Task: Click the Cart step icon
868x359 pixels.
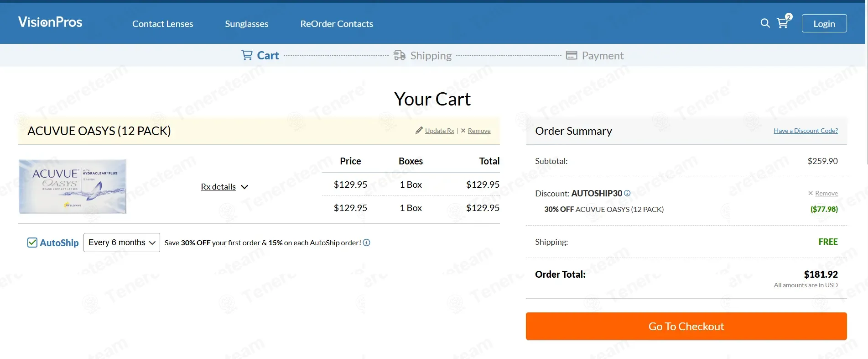Action: (247, 55)
